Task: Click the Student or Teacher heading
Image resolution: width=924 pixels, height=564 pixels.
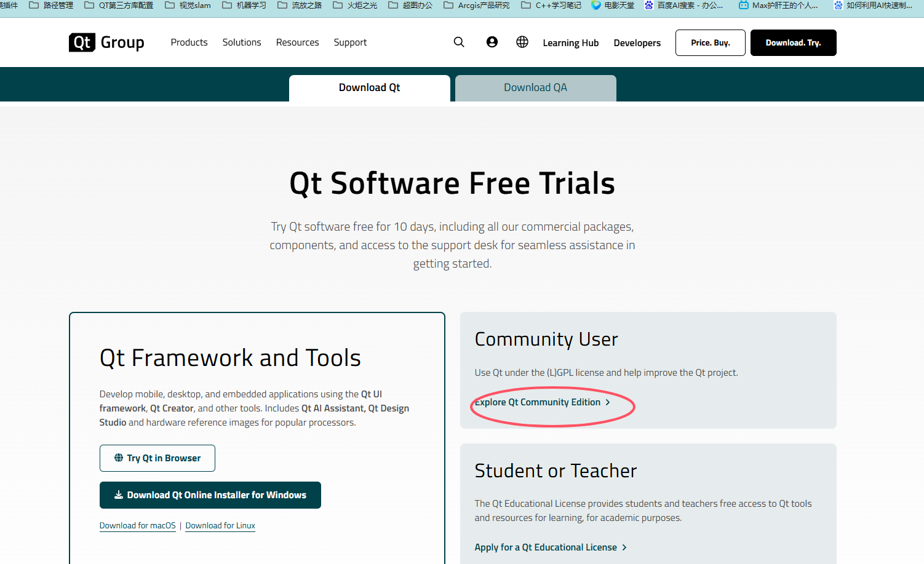Action: pos(556,471)
